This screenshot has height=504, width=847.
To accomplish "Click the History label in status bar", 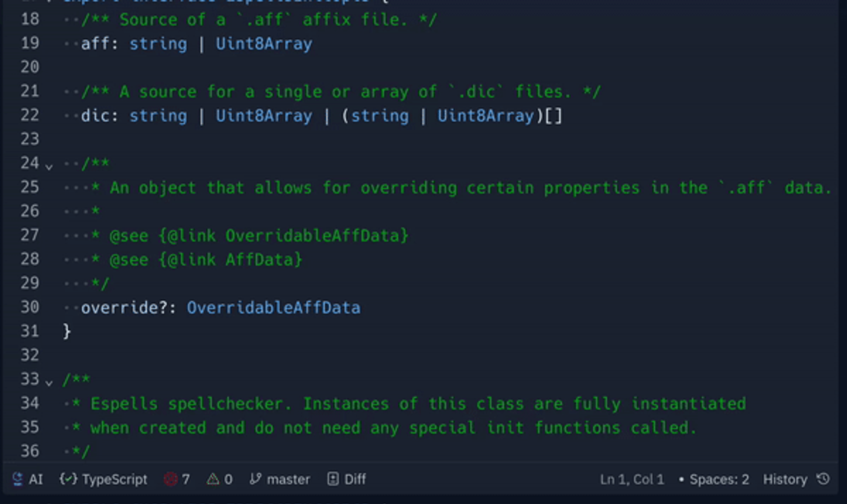I will pyautogui.click(x=785, y=479).
